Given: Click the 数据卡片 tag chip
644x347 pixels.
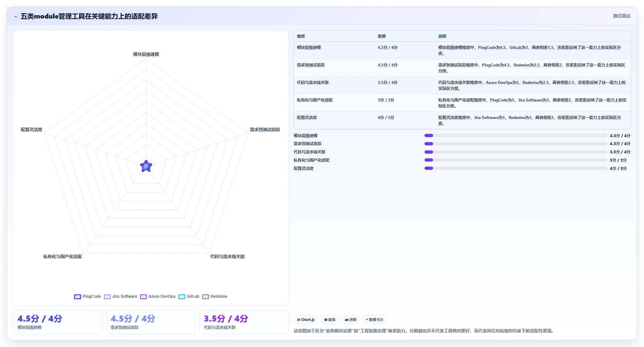Looking at the screenshot, I should click(x=375, y=320).
